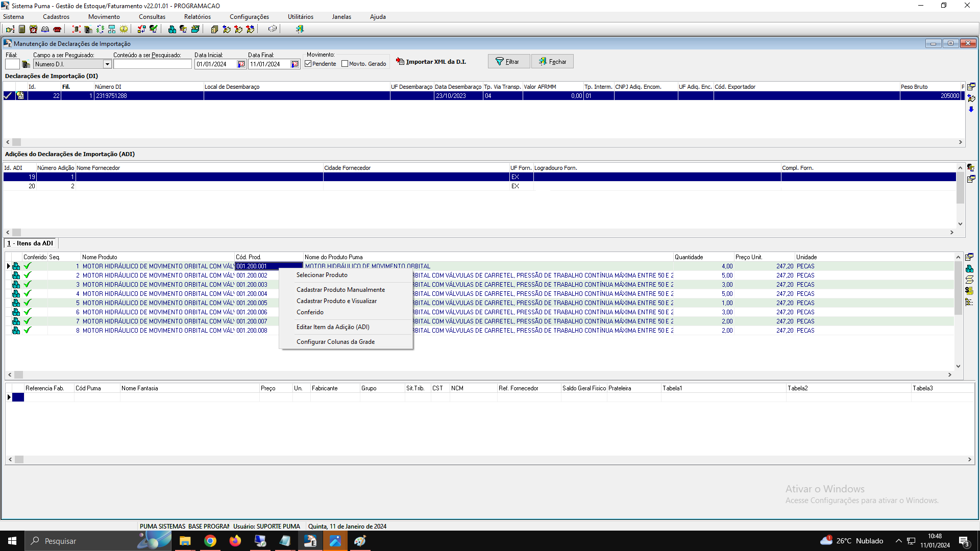The height and width of the screenshot is (551, 980).
Task: Click the calculator icon in main toolbar
Action: coord(22,29)
